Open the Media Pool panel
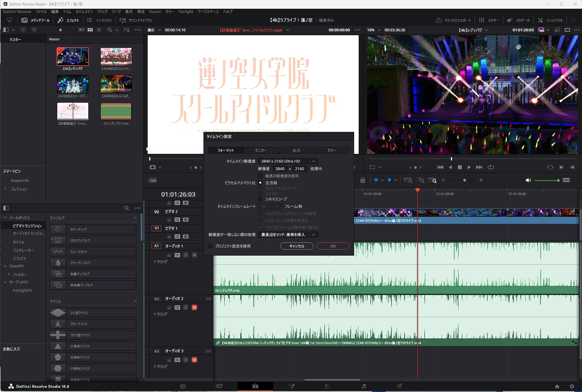582x392 pixels. pos(36,20)
